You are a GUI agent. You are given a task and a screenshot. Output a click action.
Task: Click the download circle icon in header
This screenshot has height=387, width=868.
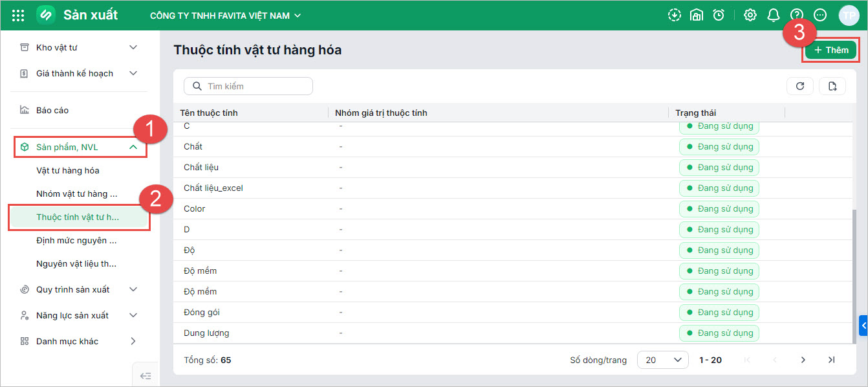tap(675, 15)
